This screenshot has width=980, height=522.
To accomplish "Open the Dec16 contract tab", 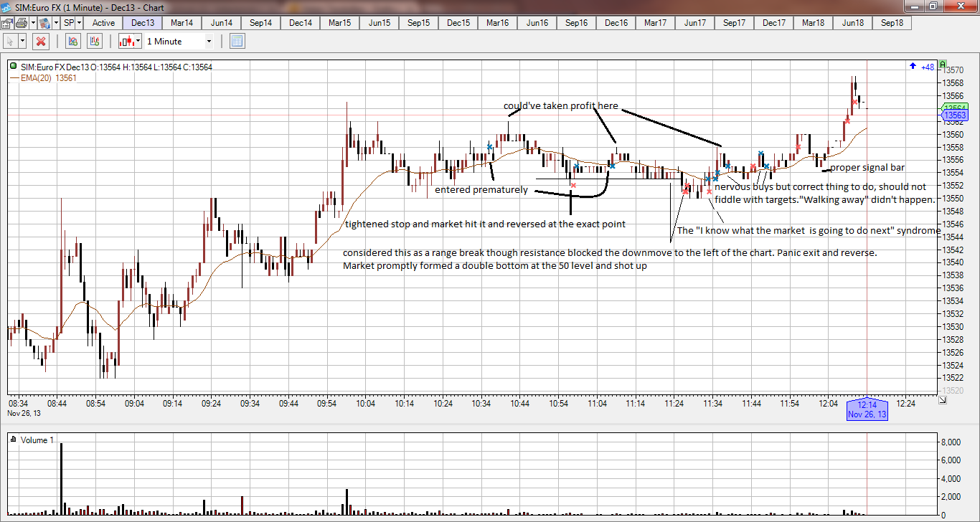I will [616, 23].
